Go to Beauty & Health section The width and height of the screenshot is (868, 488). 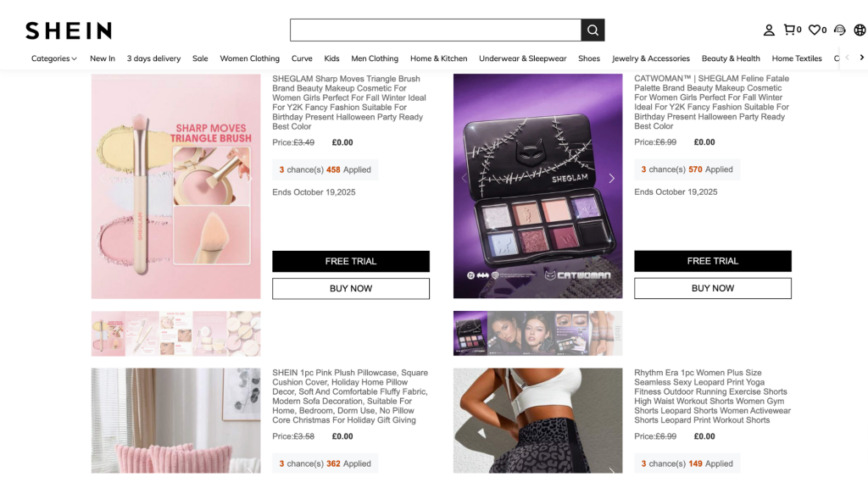731,58
